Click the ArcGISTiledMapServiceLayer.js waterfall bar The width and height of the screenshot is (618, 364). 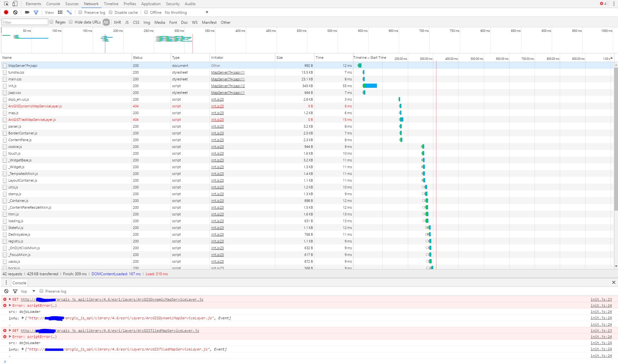[x=401, y=120]
